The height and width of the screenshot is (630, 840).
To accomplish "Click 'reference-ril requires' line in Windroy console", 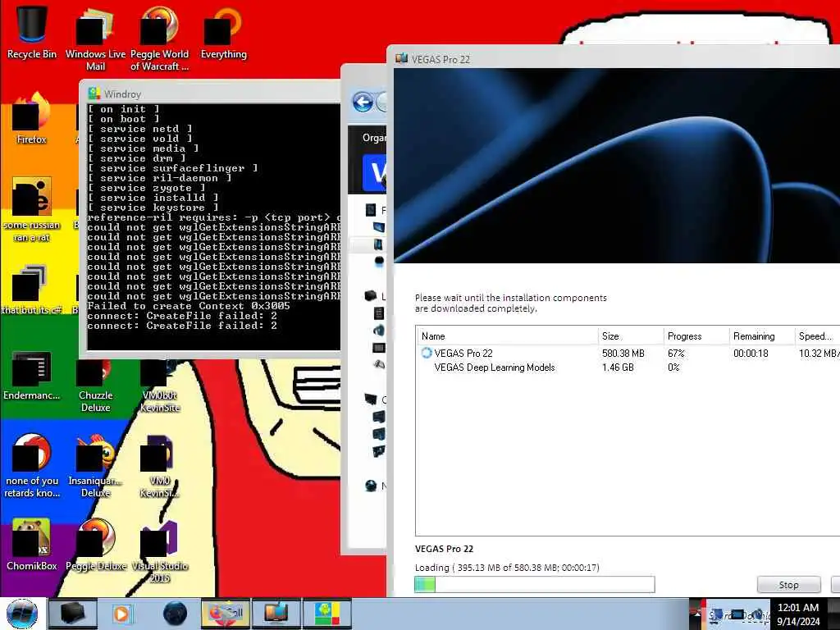I will click(214, 217).
